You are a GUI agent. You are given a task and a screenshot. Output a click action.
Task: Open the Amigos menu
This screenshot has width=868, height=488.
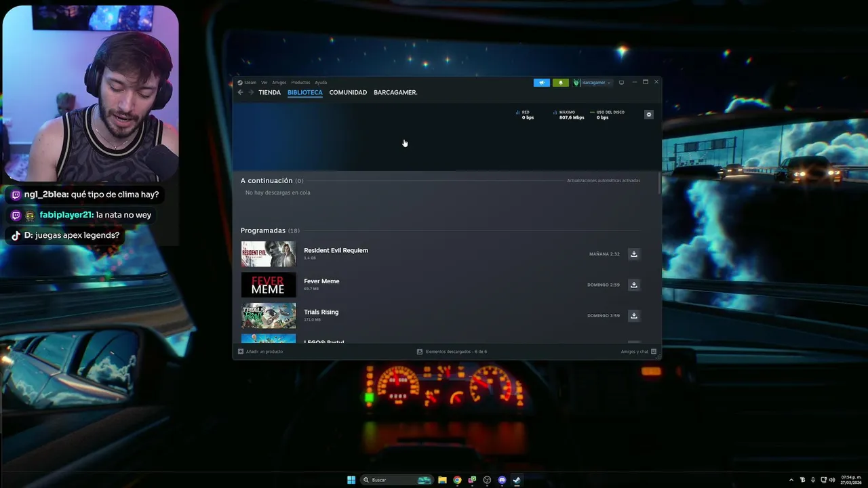[279, 83]
